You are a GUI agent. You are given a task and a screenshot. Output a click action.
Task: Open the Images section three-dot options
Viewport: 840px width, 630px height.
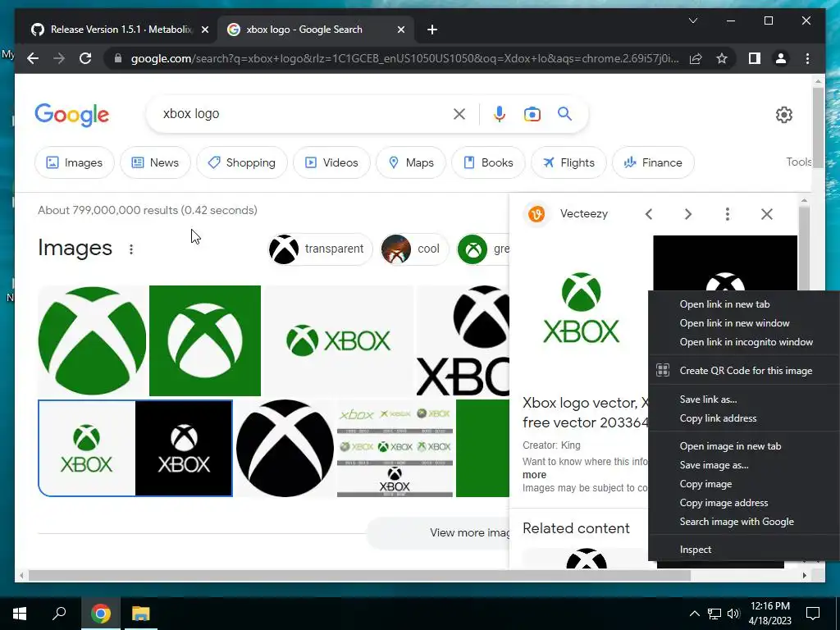(x=131, y=249)
